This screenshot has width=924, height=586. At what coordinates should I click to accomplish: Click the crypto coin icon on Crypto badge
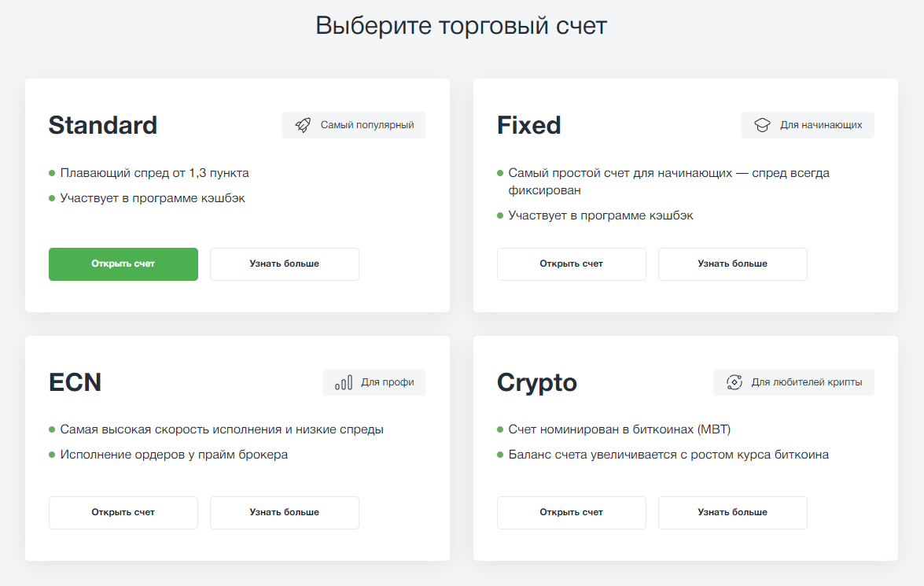pos(734,382)
